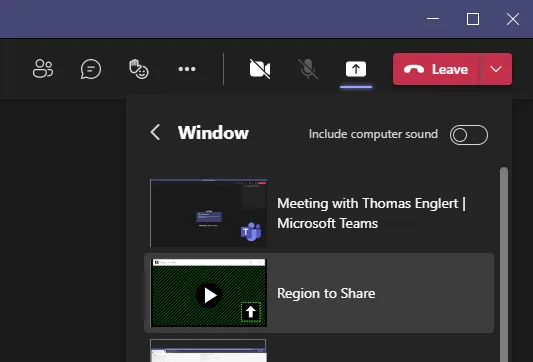The width and height of the screenshot is (533, 362).
Task: Select the third window thumbnail at bottom
Action: coord(208,350)
